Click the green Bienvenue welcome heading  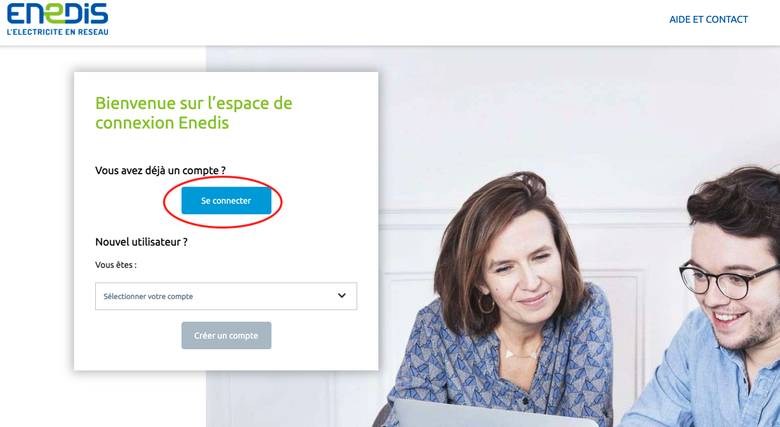(x=194, y=112)
